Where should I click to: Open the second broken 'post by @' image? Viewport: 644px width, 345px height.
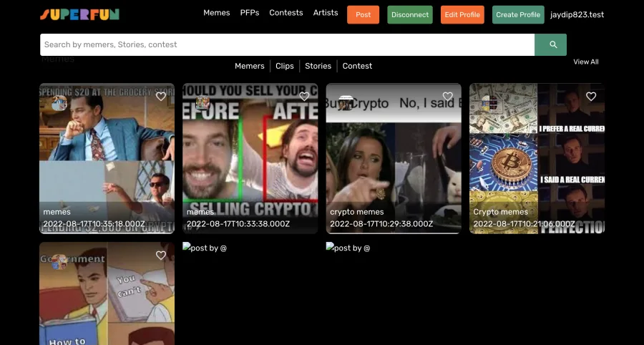click(x=348, y=248)
